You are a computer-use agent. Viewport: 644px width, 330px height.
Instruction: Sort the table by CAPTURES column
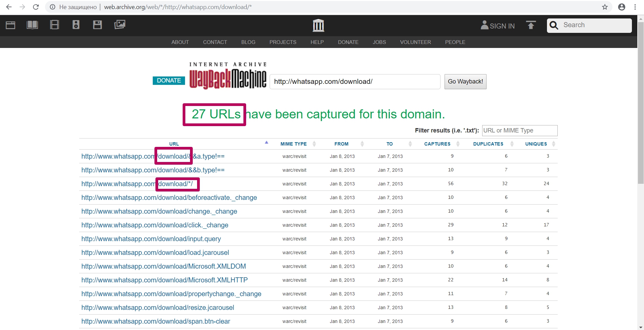coord(437,144)
